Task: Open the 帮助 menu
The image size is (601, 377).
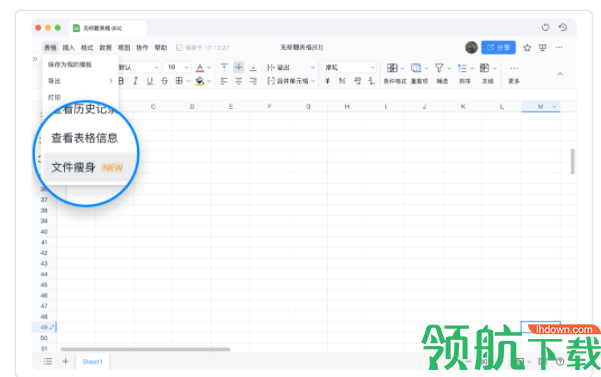Action: click(161, 48)
